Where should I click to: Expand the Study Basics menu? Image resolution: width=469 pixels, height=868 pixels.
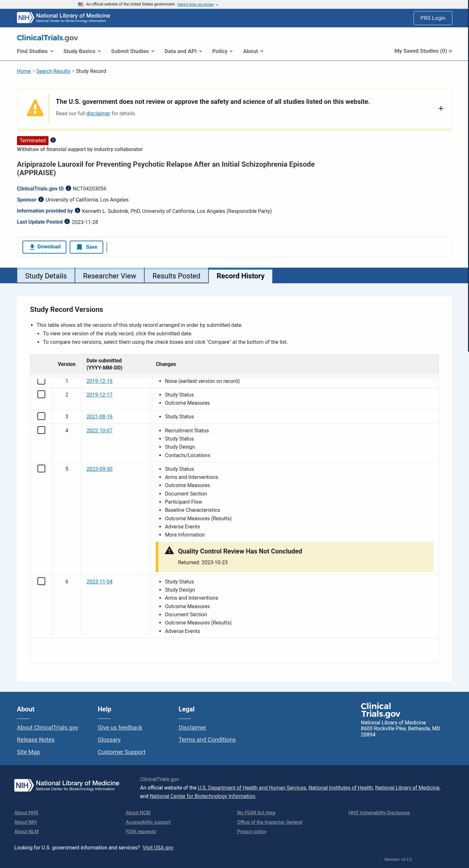click(82, 51)
